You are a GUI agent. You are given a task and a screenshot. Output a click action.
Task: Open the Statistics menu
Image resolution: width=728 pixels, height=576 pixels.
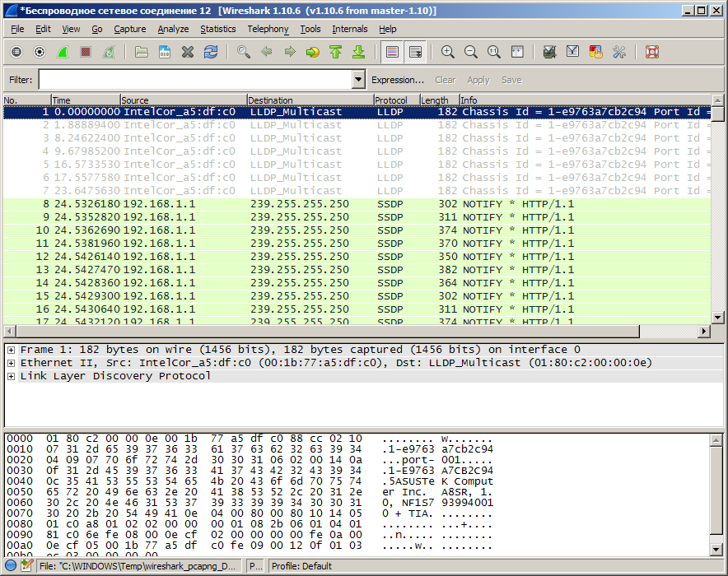coord(217,29)
